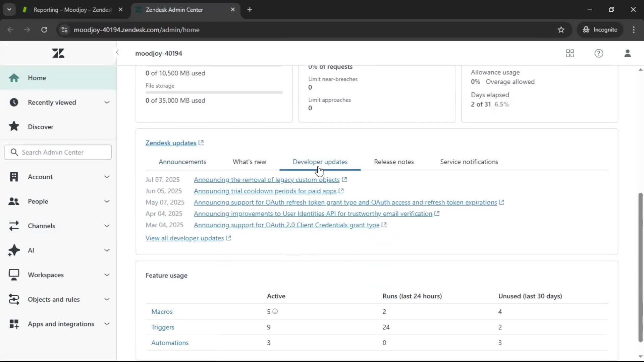Click the Macros active info icon

point(275,311)
